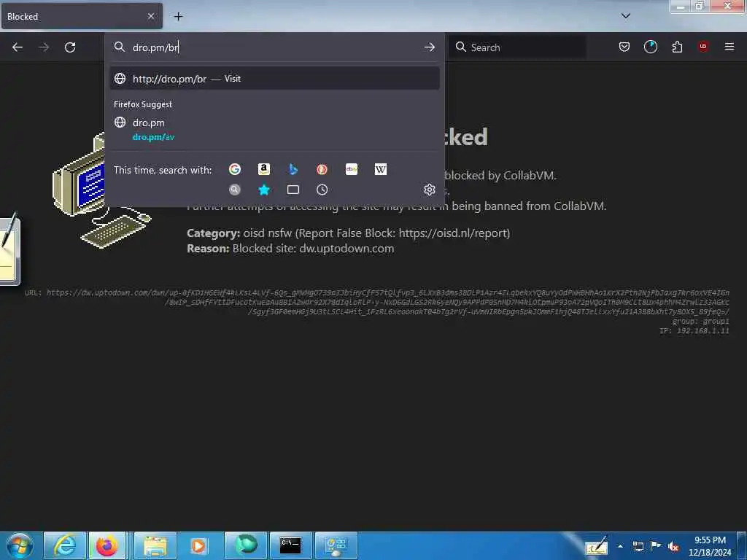Search in bookmarks using star icon
Viewport: 747px width, 560px height.
(x=264, y=190)
